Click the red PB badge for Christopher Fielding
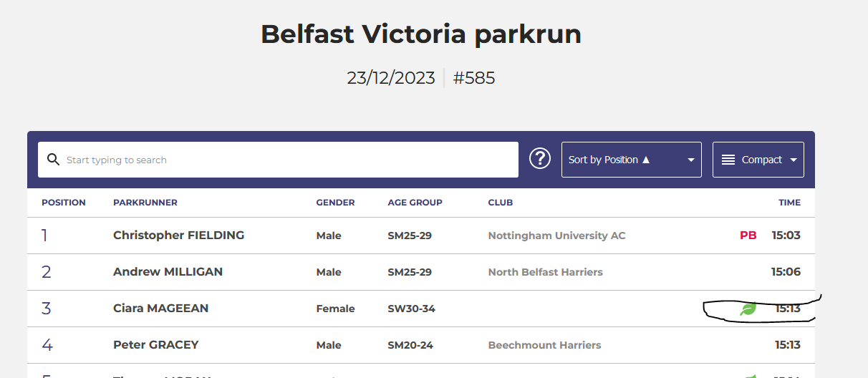The width and height of the screenshot is (868, 378). (x=748, y=236)
